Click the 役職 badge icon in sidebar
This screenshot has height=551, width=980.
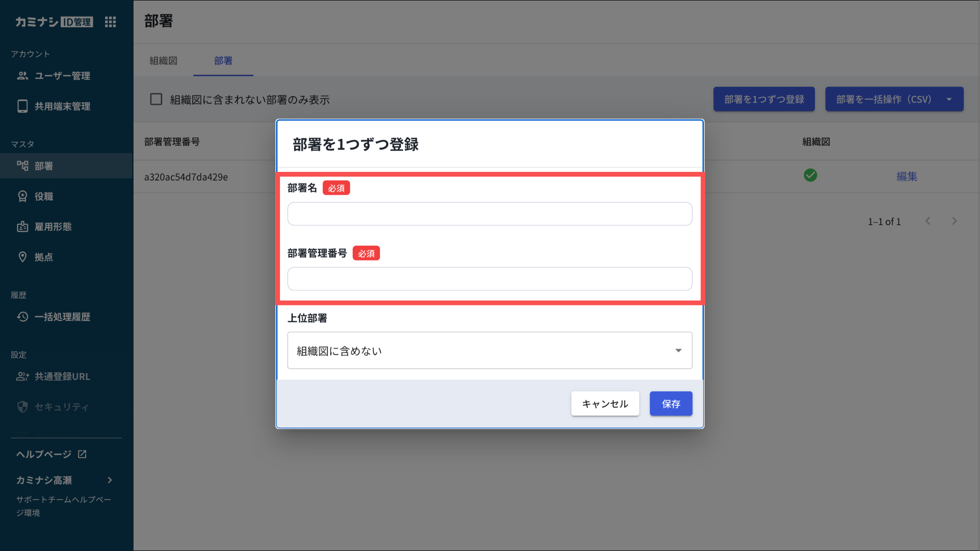point(22,196)
